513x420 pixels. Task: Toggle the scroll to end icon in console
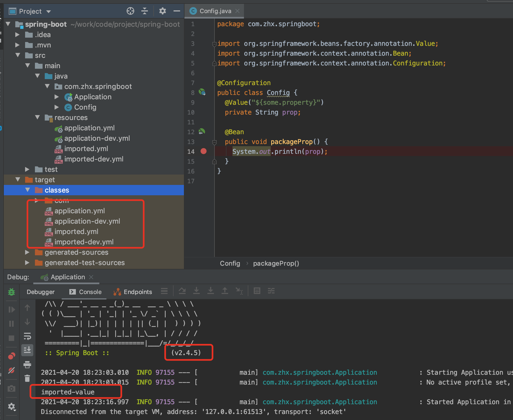[x=27, y=350]
